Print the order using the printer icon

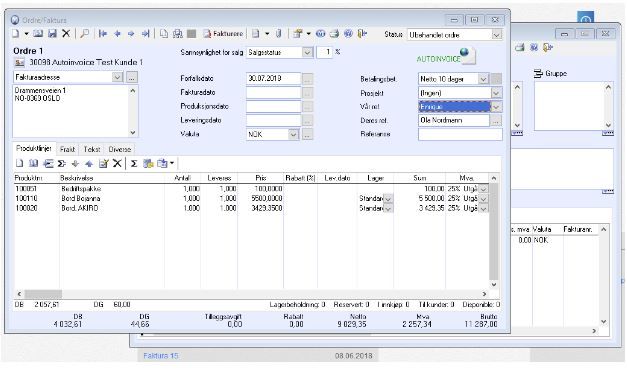click(x=334, y=34)
